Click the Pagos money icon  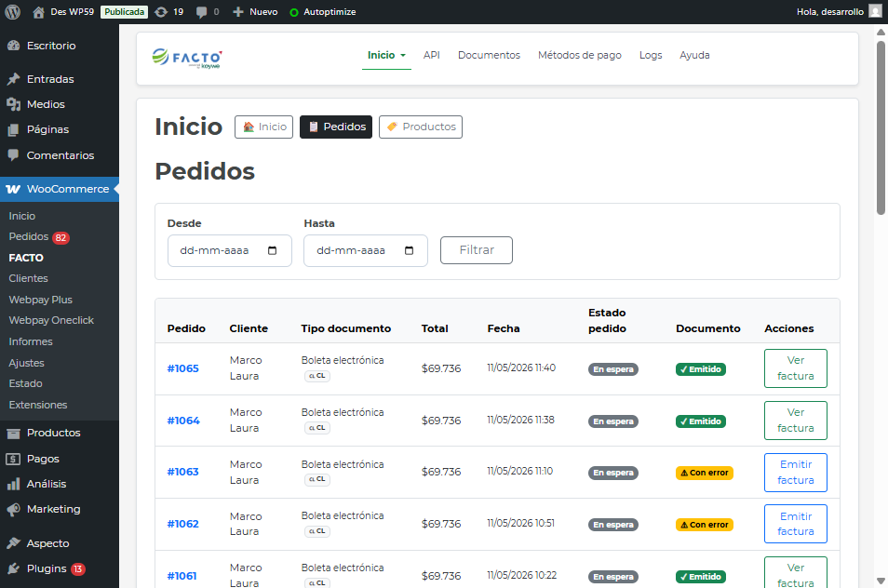(14, 459)
